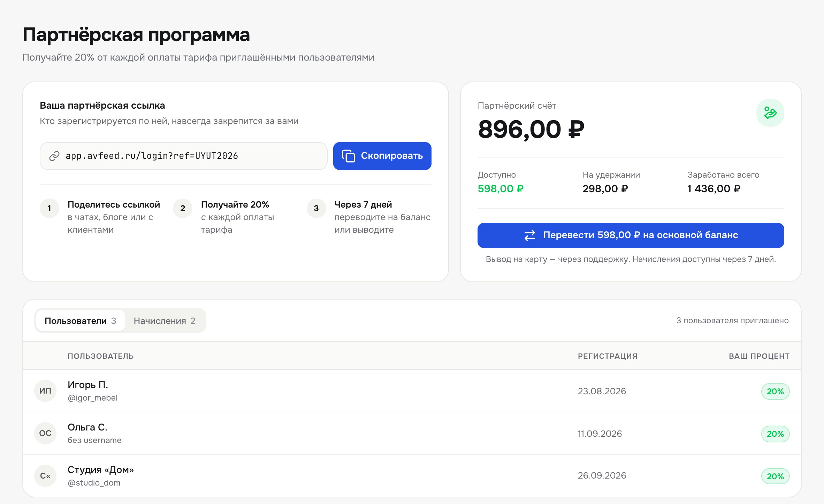This screenshot has width=824, height=504.
Task: Click step number 1 circle badge
Action: 49,208
